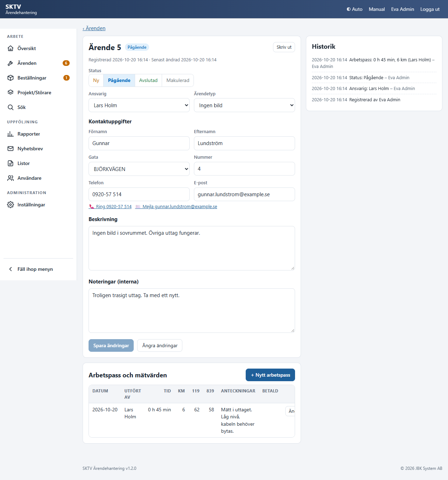Open the Ärendetyp dropdown showing Ingen bild

[244, 105]
